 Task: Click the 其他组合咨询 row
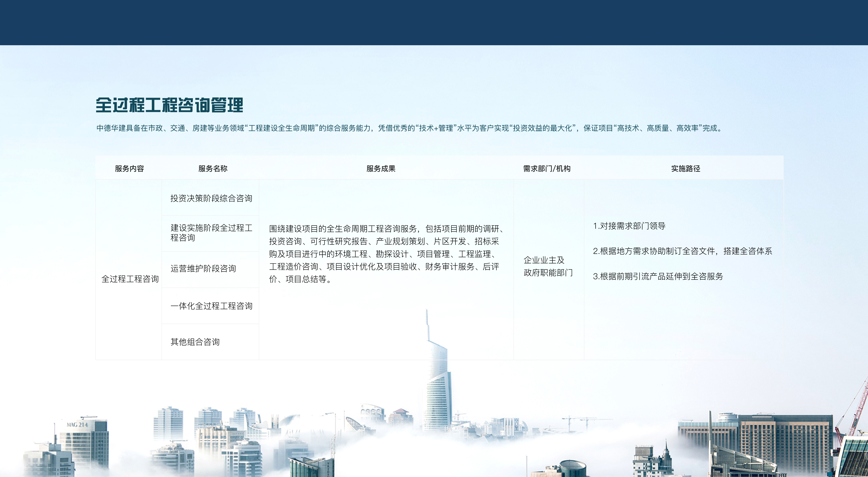coord(210,342)
